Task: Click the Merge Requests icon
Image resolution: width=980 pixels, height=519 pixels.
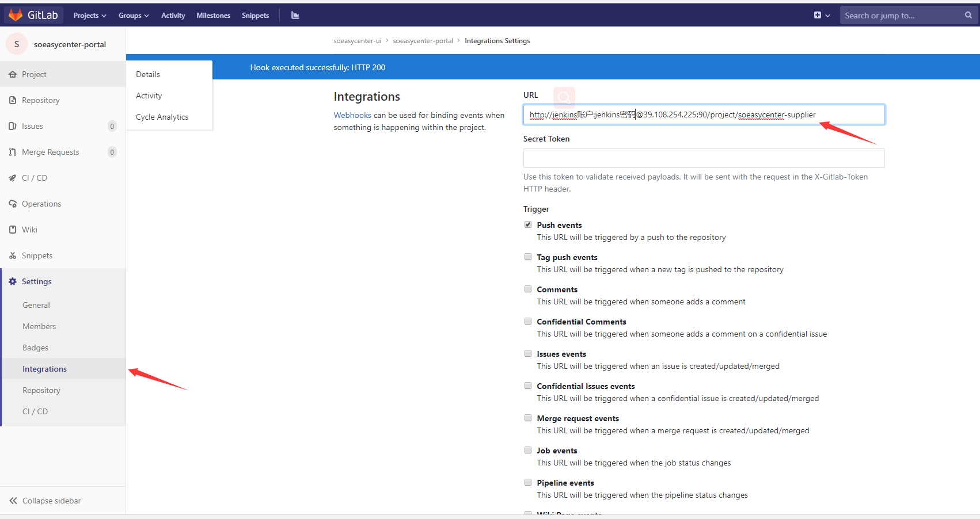Action: [13, 152]
